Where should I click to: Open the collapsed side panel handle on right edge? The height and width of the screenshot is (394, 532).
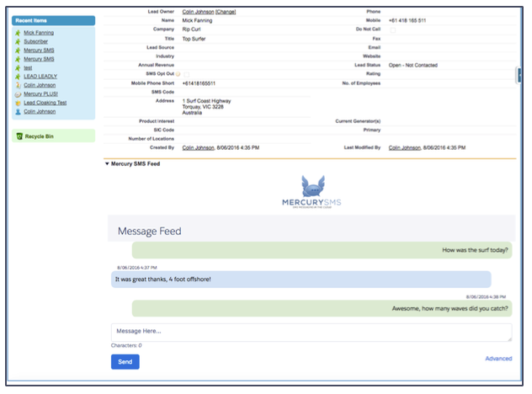[x=519, y=75]
